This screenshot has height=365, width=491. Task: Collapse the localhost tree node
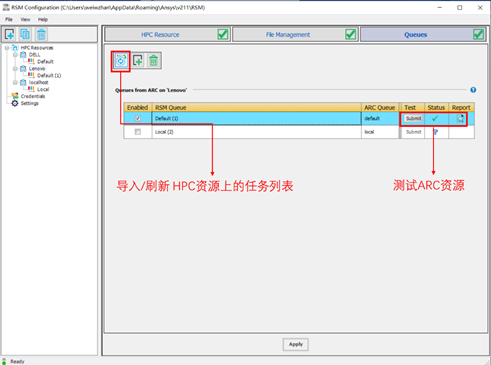15,82
